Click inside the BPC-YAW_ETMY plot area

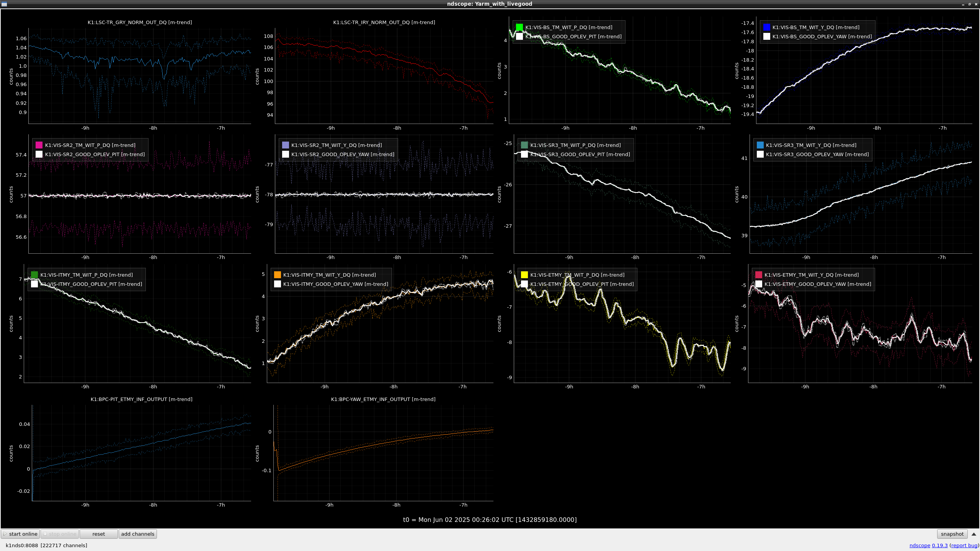coord(383,453)
